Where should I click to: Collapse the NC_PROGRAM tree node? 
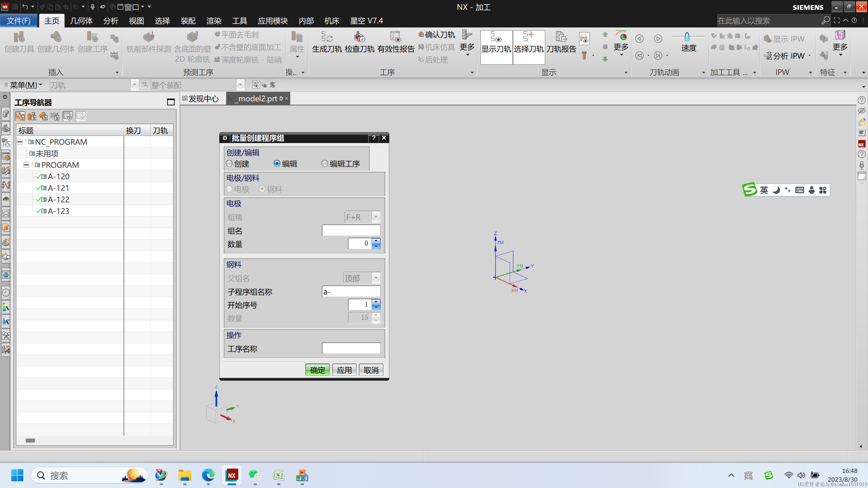[x=20, y=142]
